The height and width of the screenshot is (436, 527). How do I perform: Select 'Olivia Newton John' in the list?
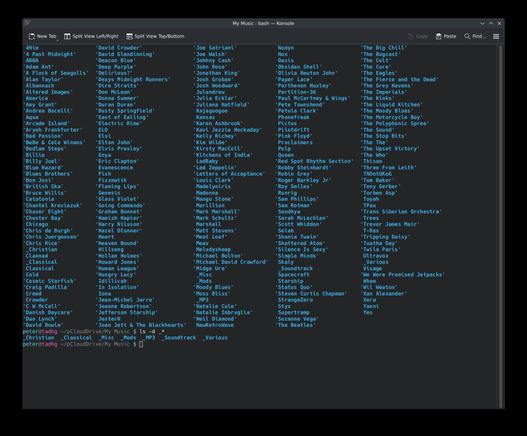click(306, 73)
